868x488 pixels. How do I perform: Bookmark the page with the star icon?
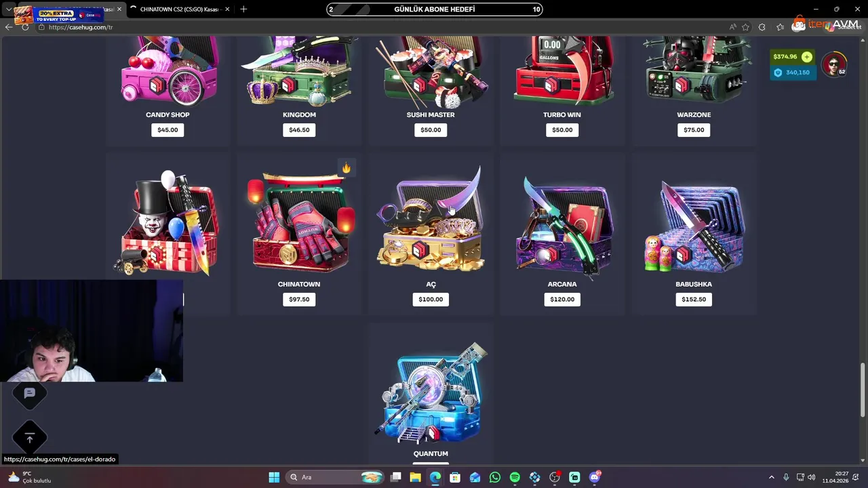[x=745, y=27]
